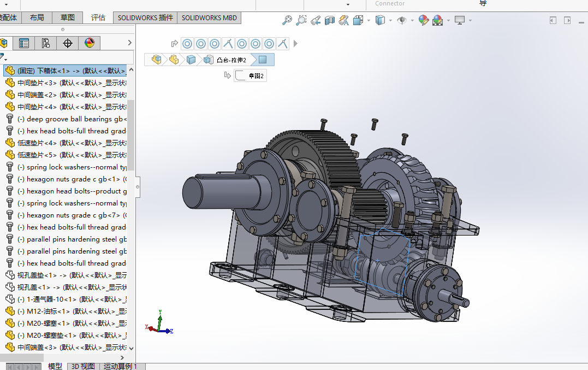This screenshot has height=370, width=588.
Task: Click the View Orientation cube icon
Action: tap(358, 20)
